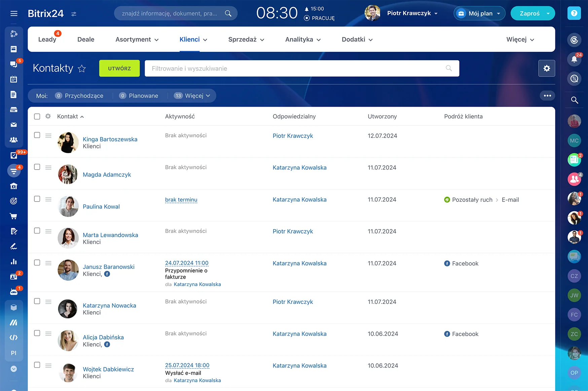588x391 pixels.
Task: Switch to the Deale tab
Action: click(x=86, y=39)
